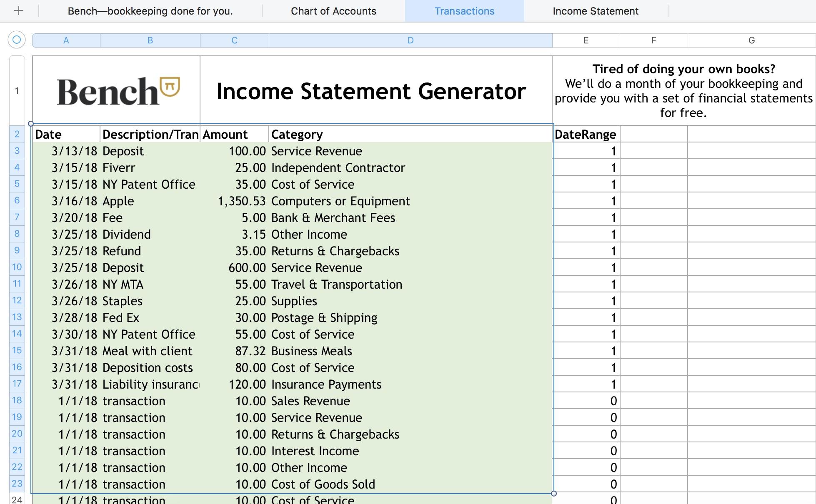Click the Bench logo icon

point(170,87)
